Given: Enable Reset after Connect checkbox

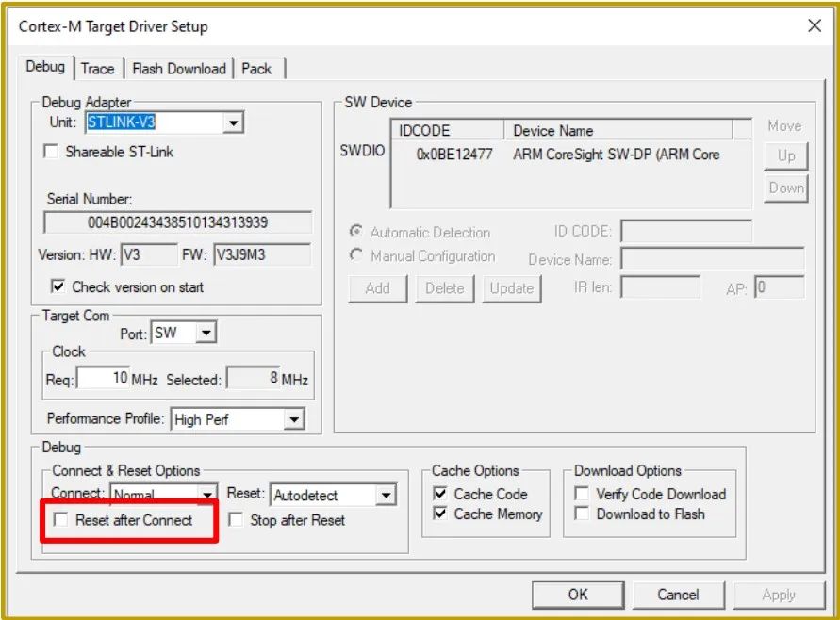Looking at the screenshot, I should tap(61, 520).
